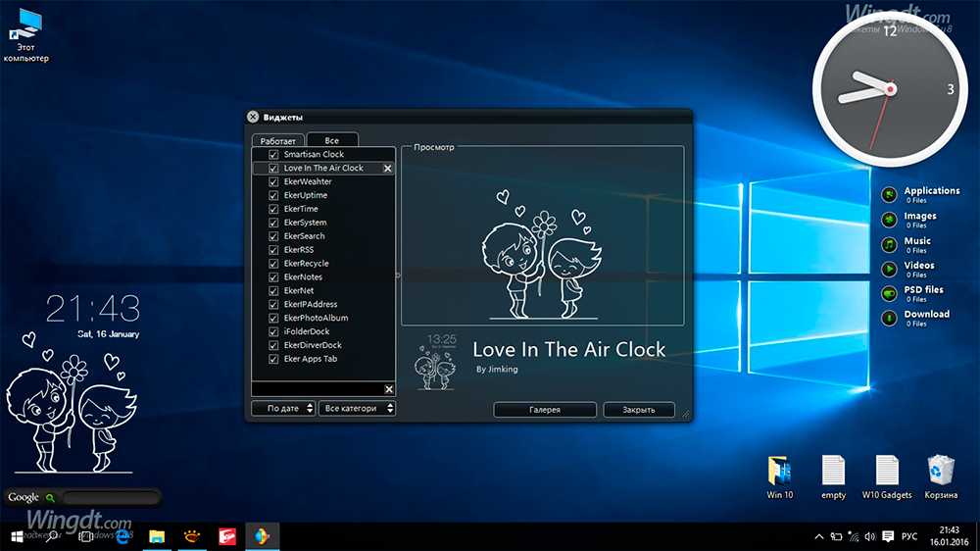Open the Images folder dock icon
Image resolution: width=980 pixels, height=551 pixels.
[889, 220]
